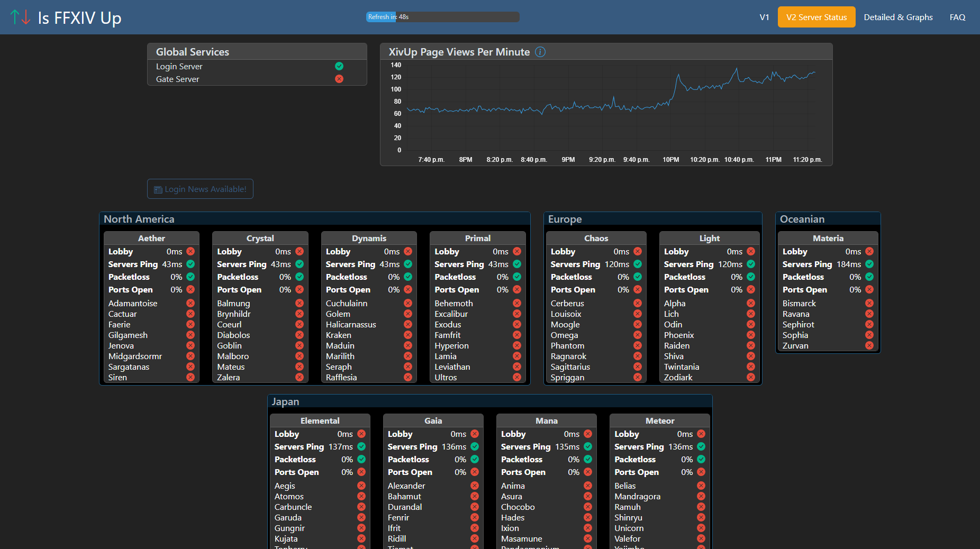This screenshot has width=980, height=549.
Task: Click the Mana data center header
Action: (547, 420)
